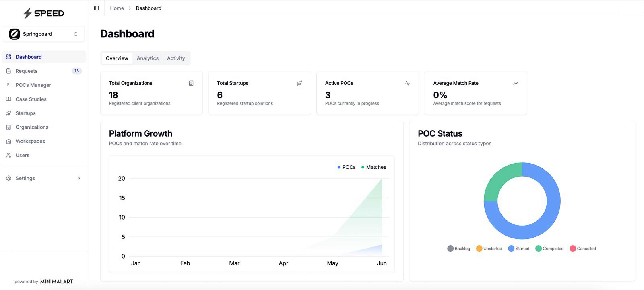The height and width of the screenshot is (290, 644).
Task: Click building icon on Total Organizations card
Action: point(191,83)
